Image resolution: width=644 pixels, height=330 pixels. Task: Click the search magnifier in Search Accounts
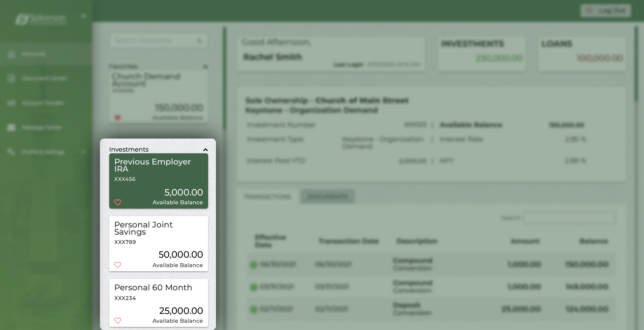click(200, 41)
